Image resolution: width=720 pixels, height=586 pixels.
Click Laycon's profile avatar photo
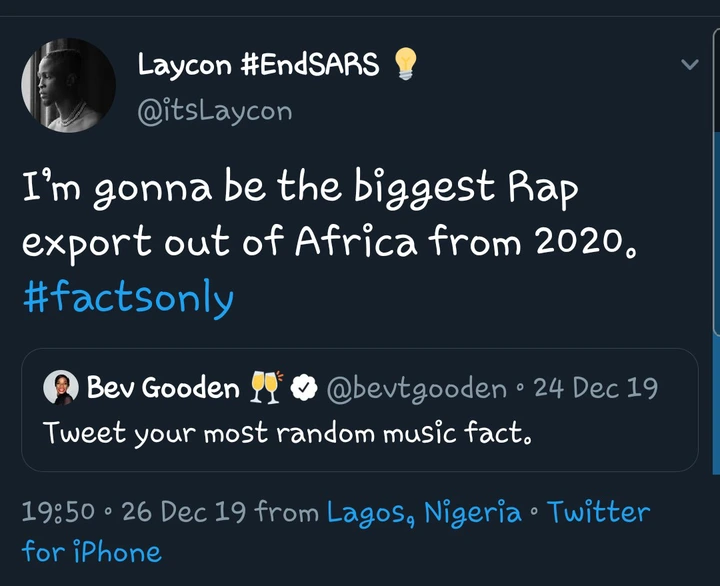(x=68, y=86)
